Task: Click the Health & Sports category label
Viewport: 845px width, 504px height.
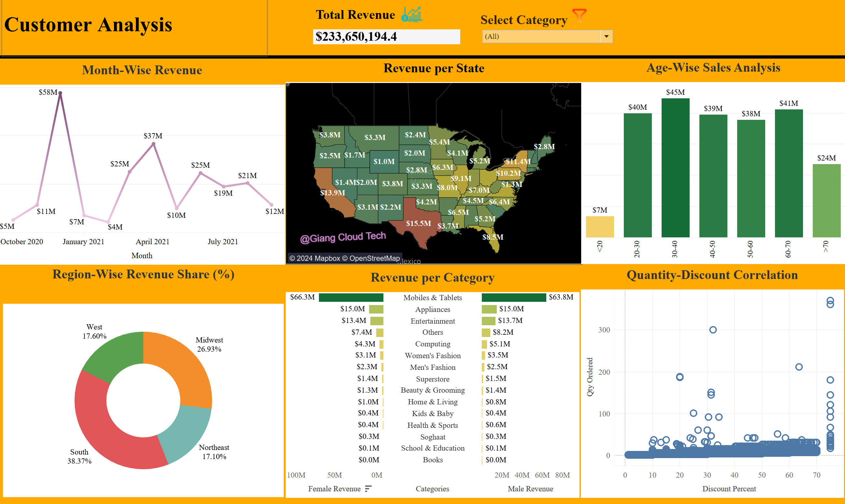Action: 433,425
